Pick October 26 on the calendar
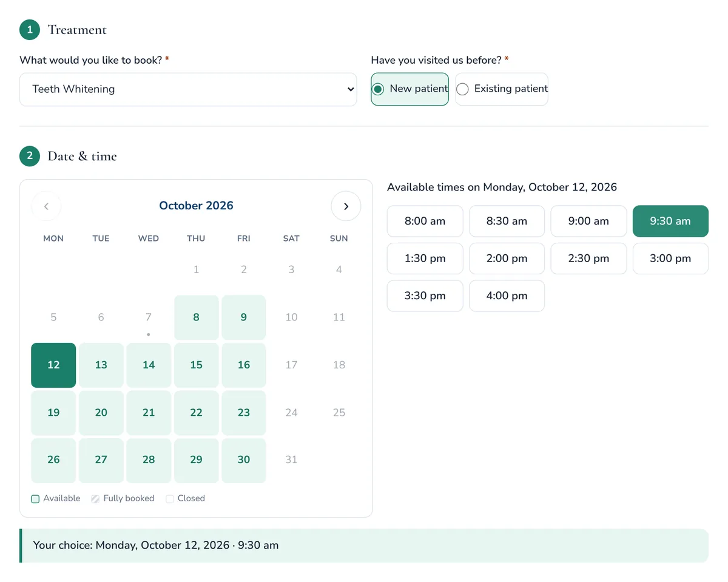Viewport: 728px width, 582px height. pyautogui.click(x=53, y=460)
